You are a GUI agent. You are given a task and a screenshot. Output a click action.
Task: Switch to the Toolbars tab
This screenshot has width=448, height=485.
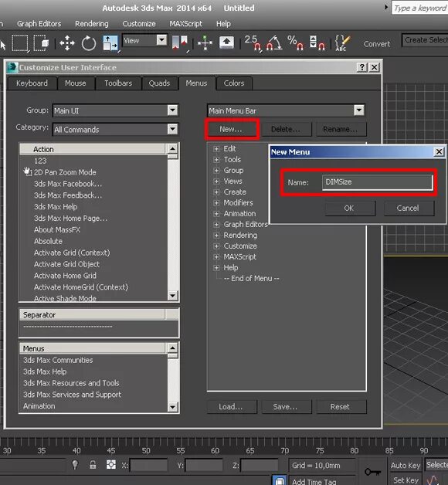pyautogui.click(x=118, y=83)
